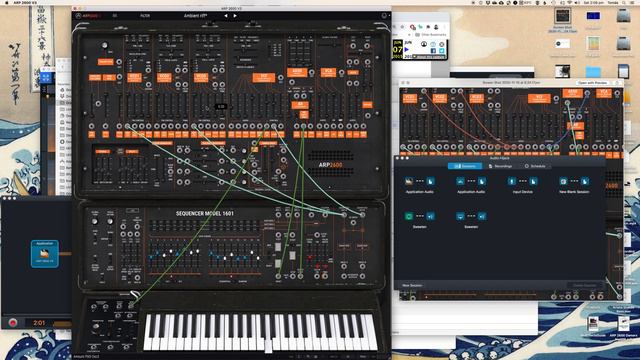640x360 pixels.
Task: Click the orange ADSR module label
Action: point(297,72)
